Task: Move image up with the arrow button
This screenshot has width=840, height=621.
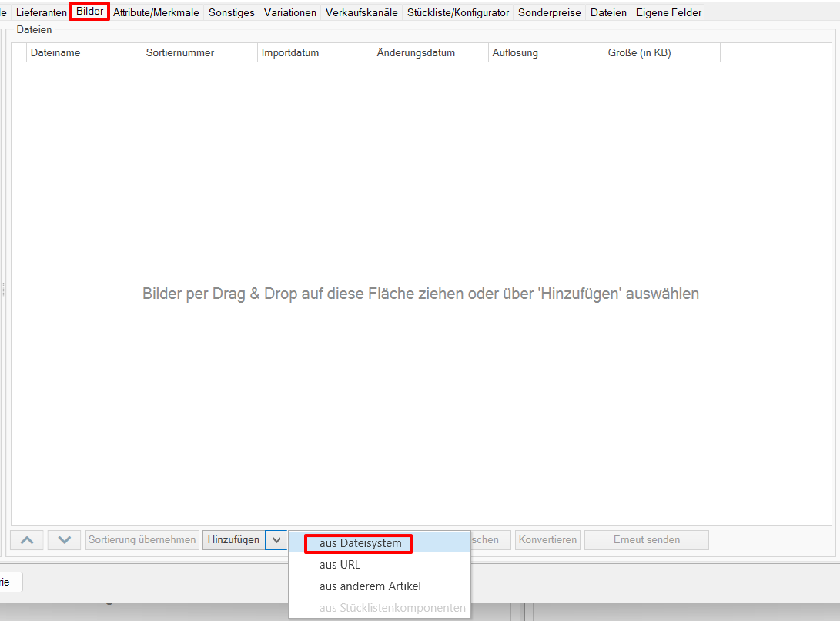Action: tap(27, 540)
